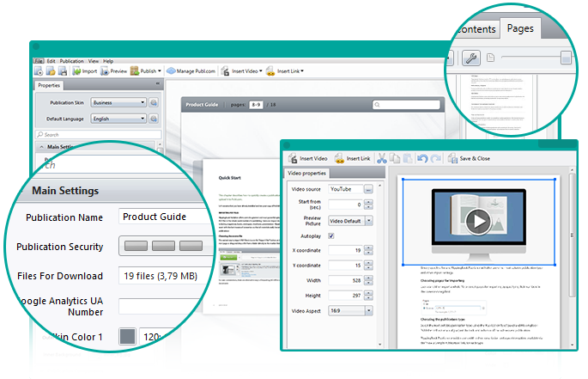Switch to the Contents tab

[x=477, y=29]
